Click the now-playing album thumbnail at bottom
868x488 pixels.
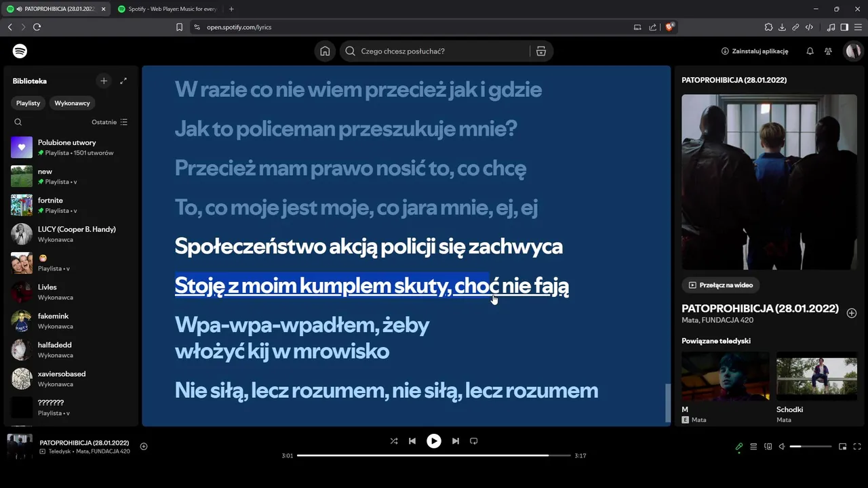[x=20, y=447]
